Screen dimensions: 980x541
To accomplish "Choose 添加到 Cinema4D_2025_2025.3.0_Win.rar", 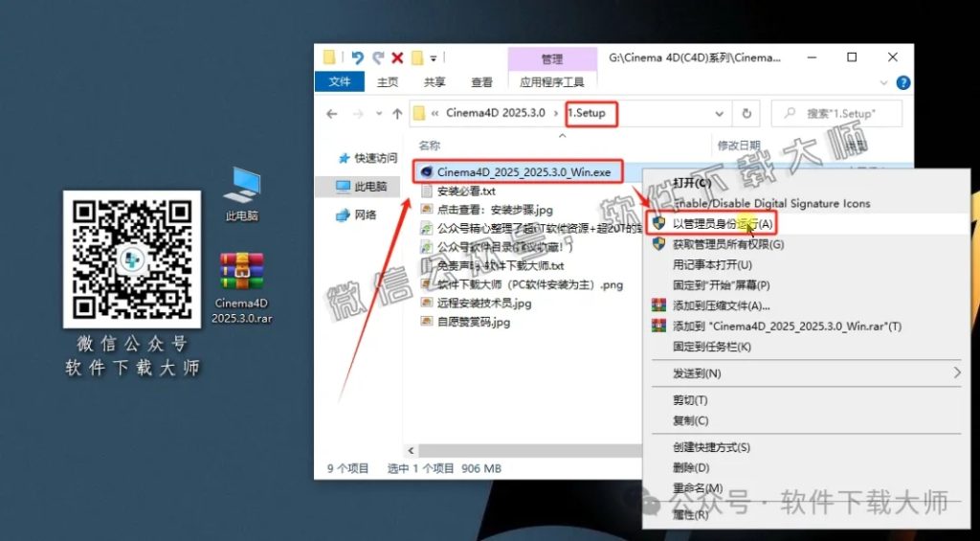I will [x=806, y=326].
